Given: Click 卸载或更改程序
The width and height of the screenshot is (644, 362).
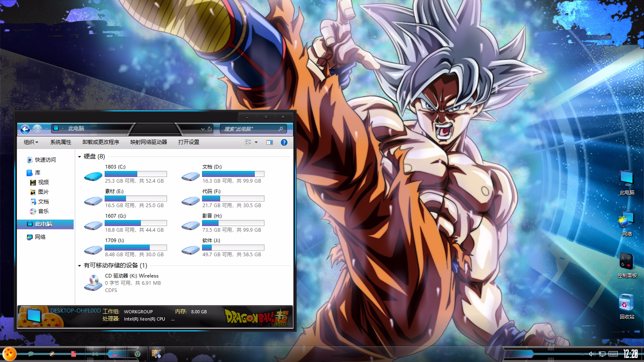Looking at the screenshot, I should pyautogui.click(x=101, y=142).
